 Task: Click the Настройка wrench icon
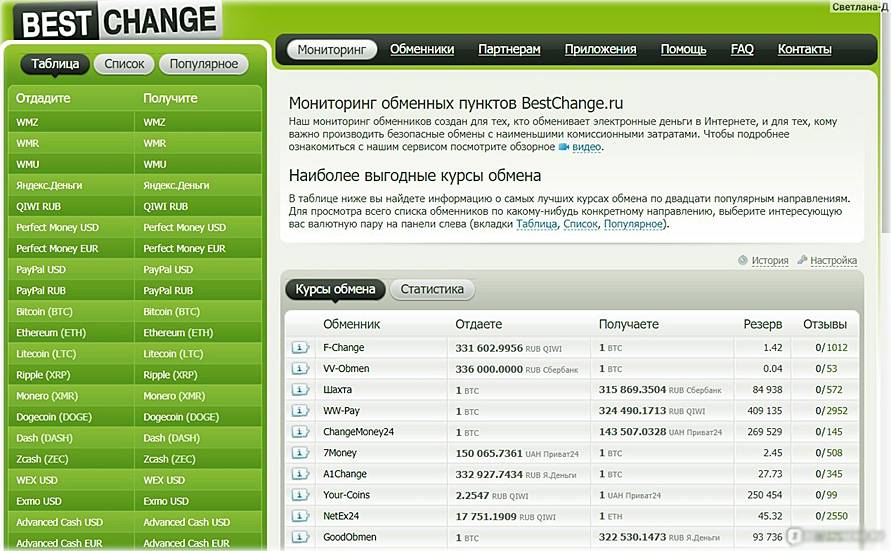pos(801,261)
